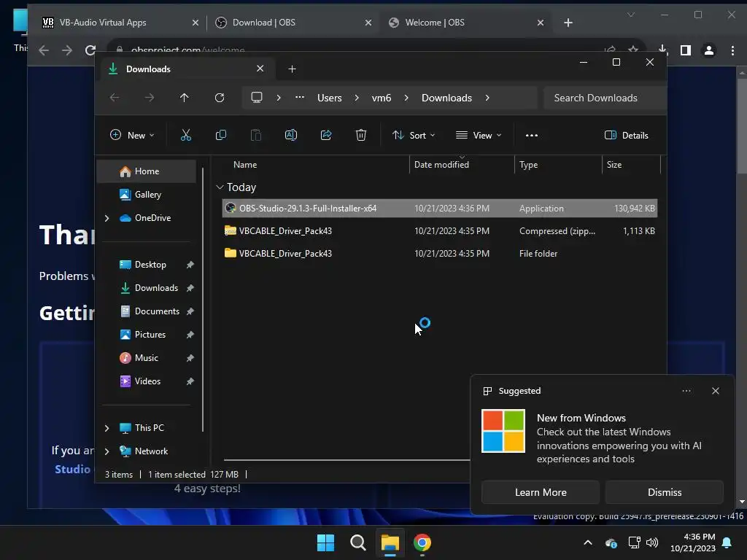
Task: Open Gallery in the navigation pane
Action: coord(146,195)
